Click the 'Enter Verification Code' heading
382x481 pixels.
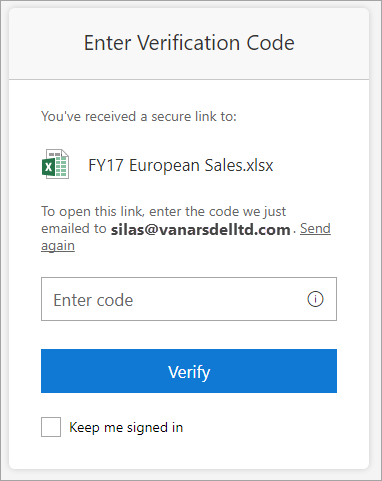coord(189,43)
